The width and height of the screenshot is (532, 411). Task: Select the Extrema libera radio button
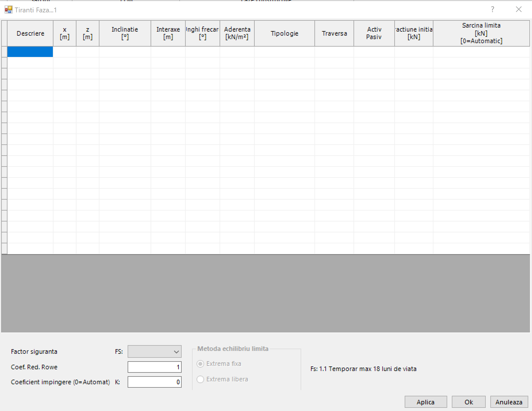(200, 379)
